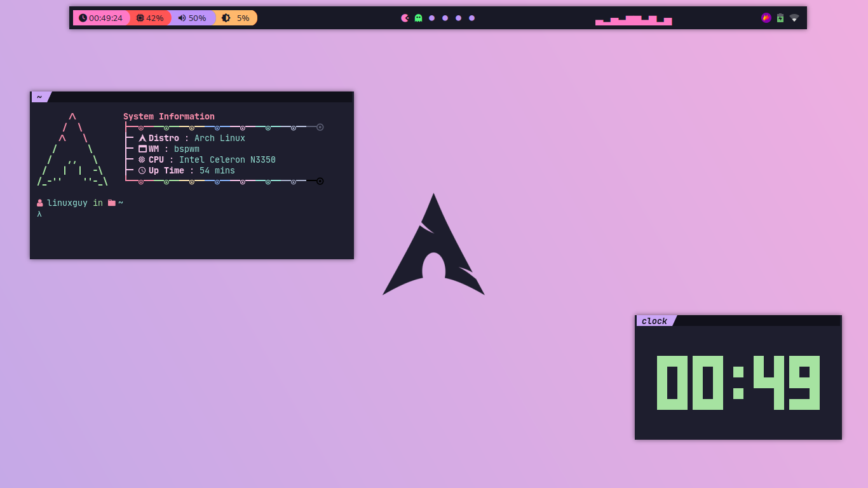Click the CPU usage module showing 42%
This screenshot has height=488, width=868.
pyautogui.click(x=150, y=18)
